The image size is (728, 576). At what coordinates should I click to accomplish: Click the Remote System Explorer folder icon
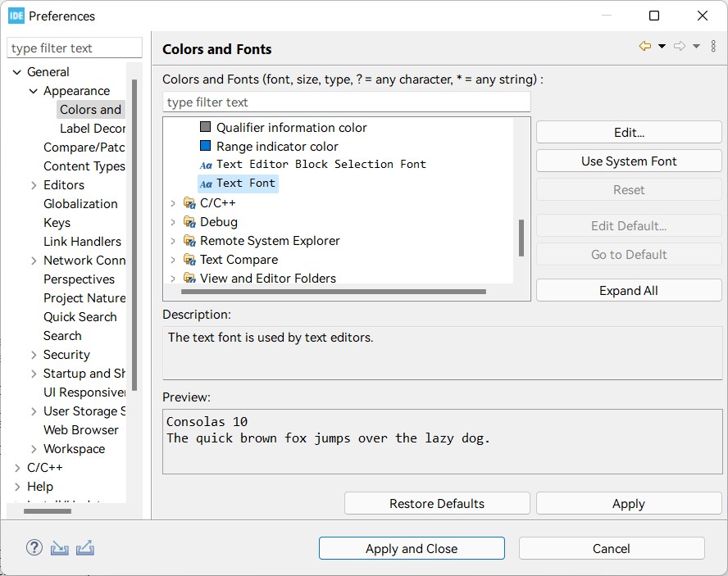[189, 241]
